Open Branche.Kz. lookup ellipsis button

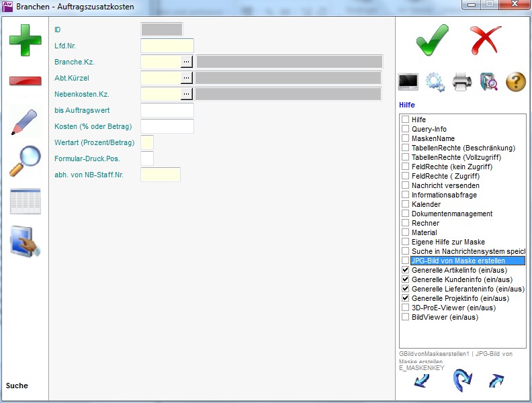point(187,62)
